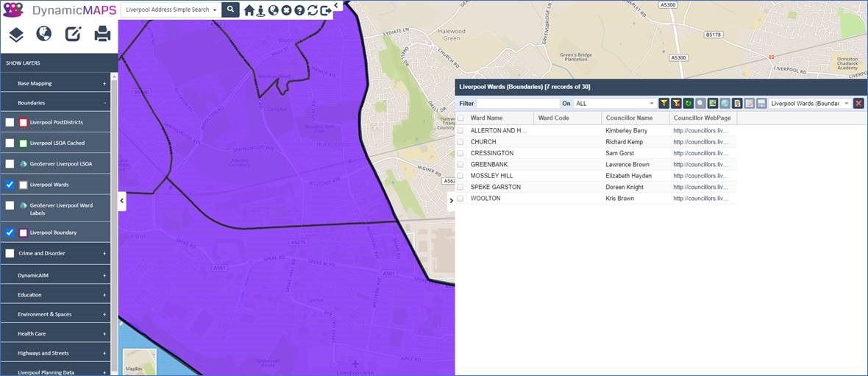Screen dimensions: 868x376
Task: Apply the yellow funnel filter icon
Action: click(664, 104)
